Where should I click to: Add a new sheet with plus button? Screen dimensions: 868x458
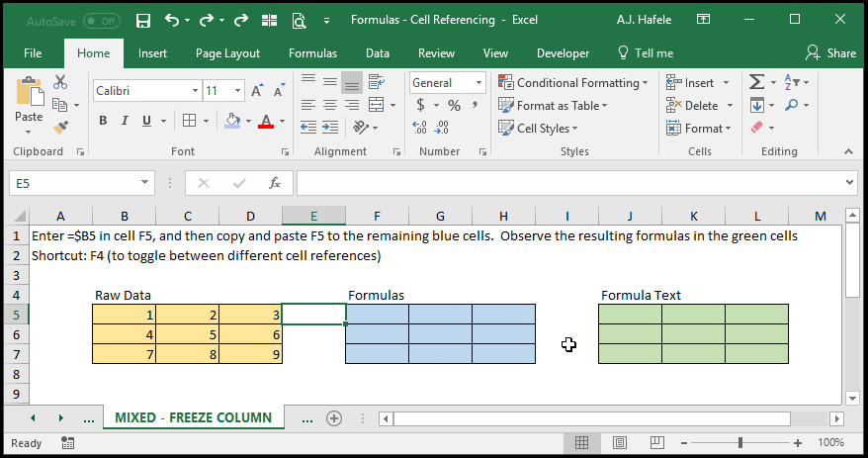tap(334, 418)
